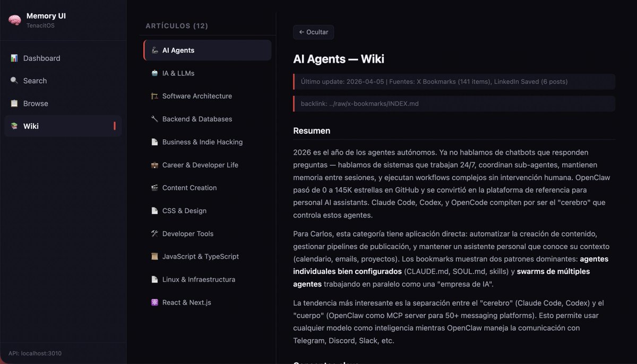
Task: Click the ARTÍCULOS (12) header
Action: pos(177,25)
